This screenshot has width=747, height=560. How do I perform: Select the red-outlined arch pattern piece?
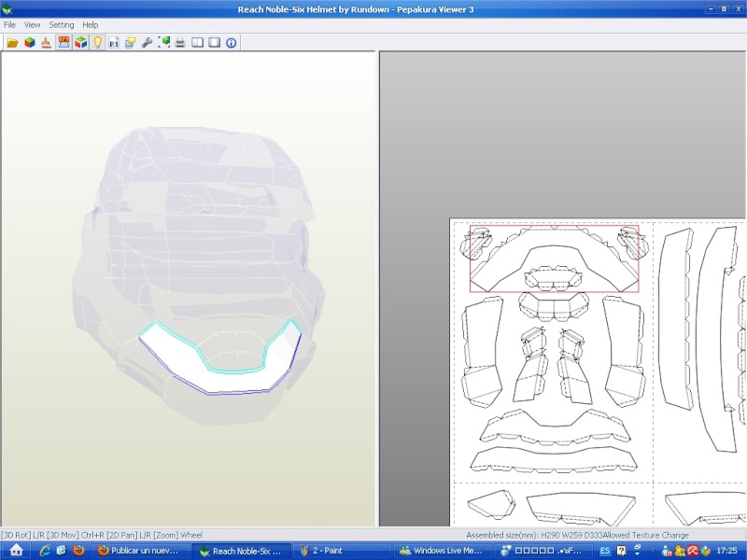pos(554,259)
